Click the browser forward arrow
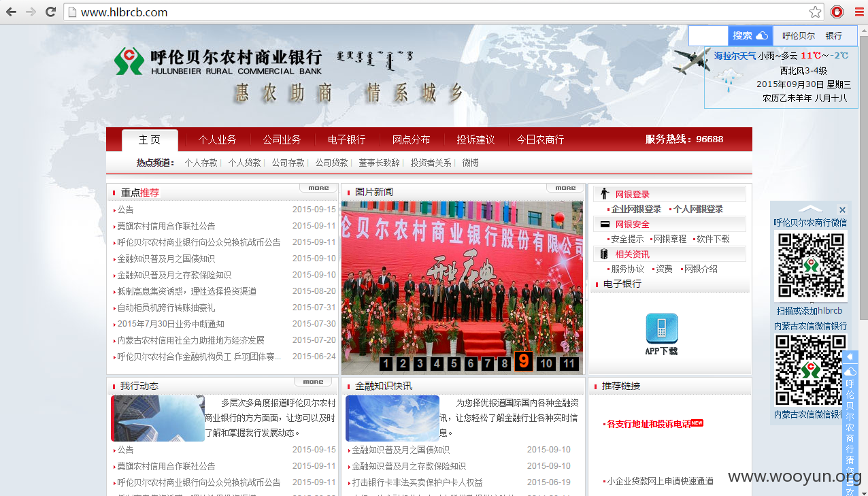 coord(31,12)
